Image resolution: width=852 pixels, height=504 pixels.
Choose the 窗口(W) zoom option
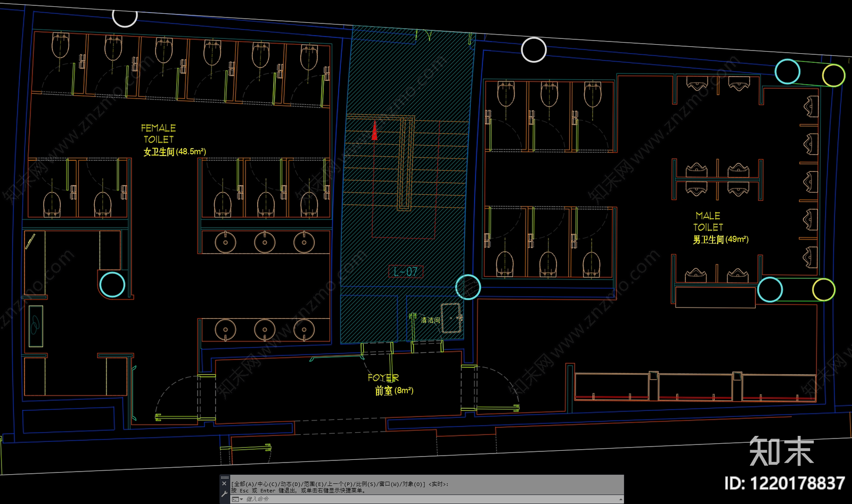[x=389, y=484]
